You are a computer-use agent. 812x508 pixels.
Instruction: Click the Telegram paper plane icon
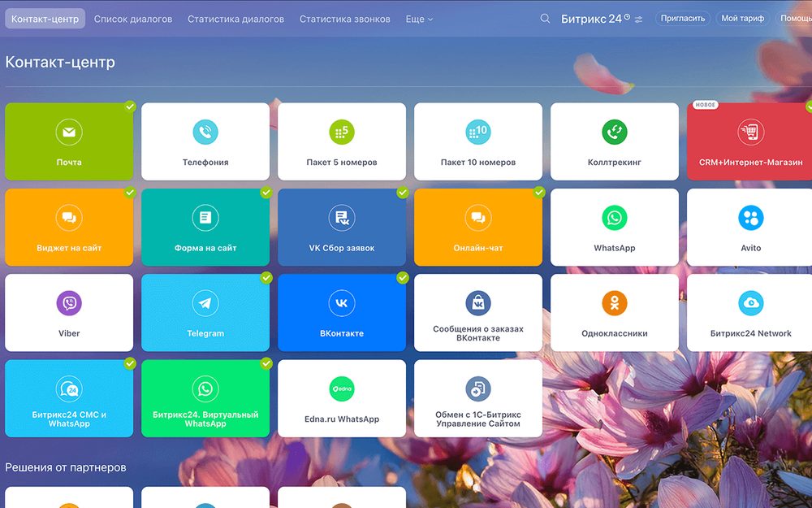point(205,302)
